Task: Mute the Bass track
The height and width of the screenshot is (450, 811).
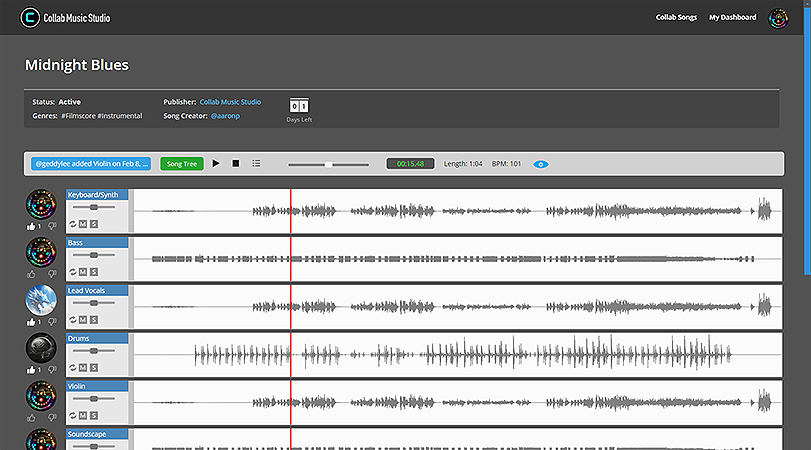Action: 83,272
